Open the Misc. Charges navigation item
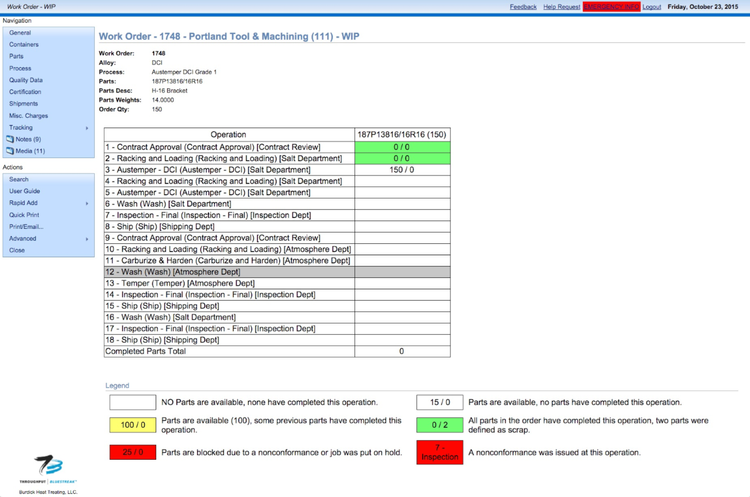The height and width of the screenshot is (497, 750). [29, 116]
